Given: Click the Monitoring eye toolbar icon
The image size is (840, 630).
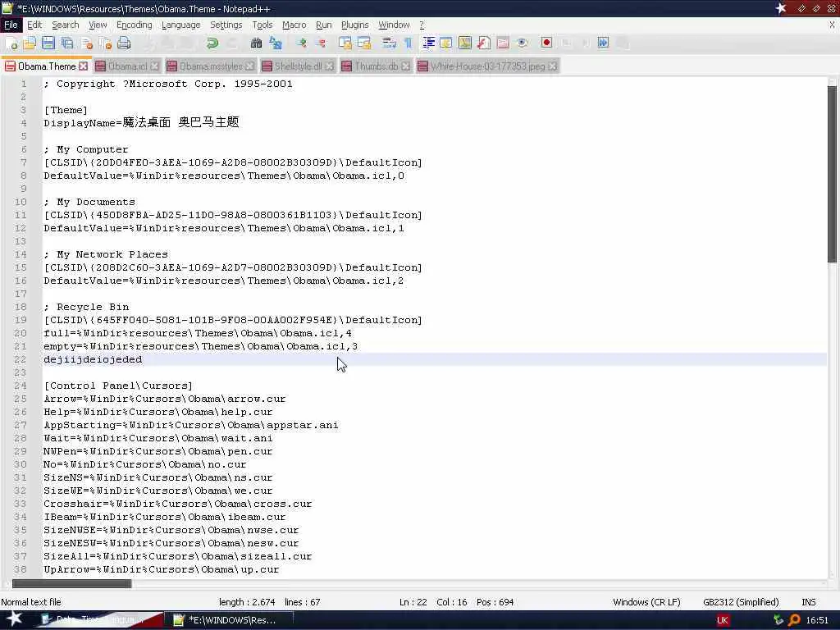Looking at the screenshot, I should click(x=522, y=43).
